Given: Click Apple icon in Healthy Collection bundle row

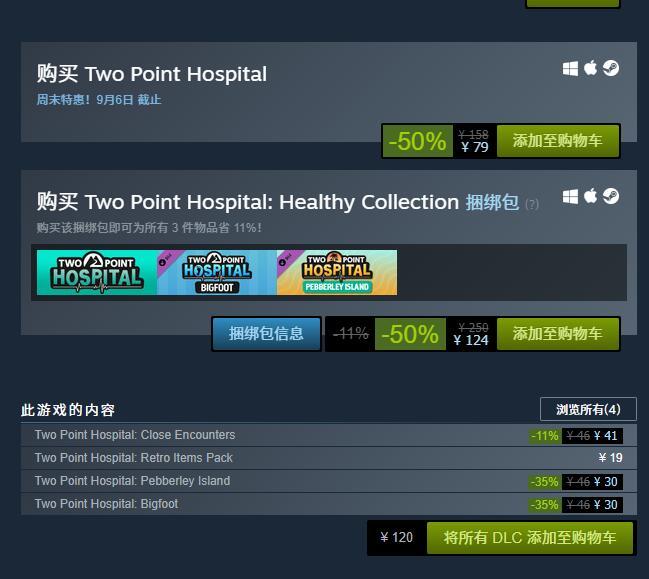Looking at the screenshot, I should click(590, 196).
